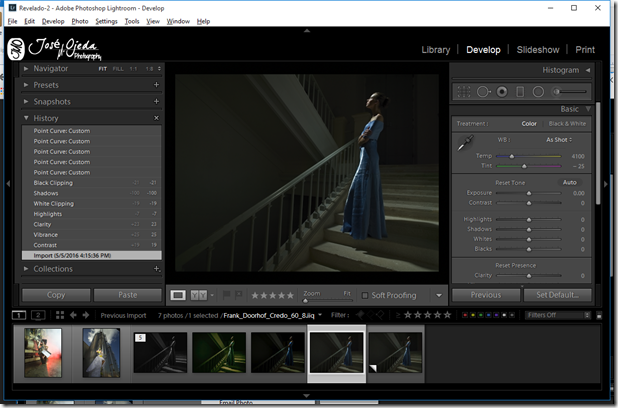The image size is (618, 408).
Task: Expand the Presets panel
Action: (x=26, y=85)
